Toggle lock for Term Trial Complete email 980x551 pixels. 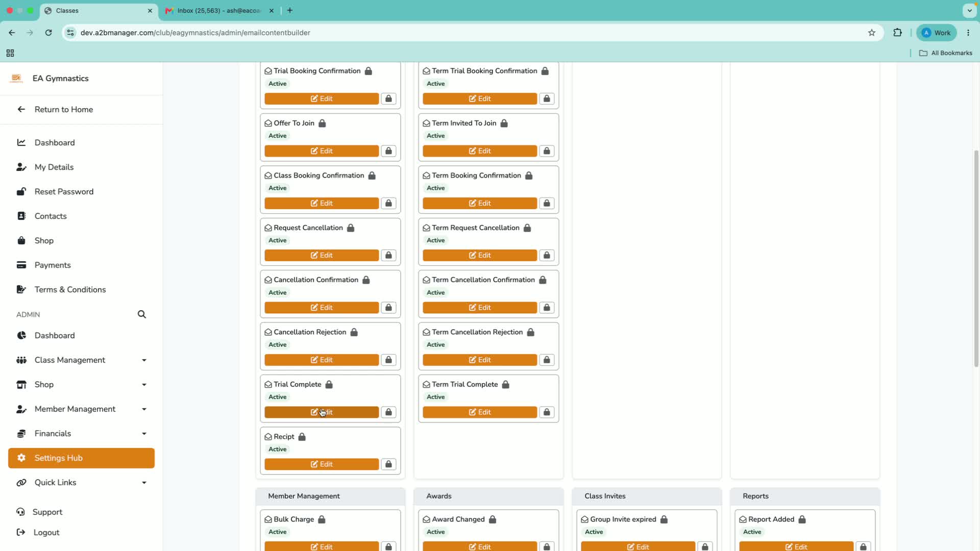click(547, 412)
